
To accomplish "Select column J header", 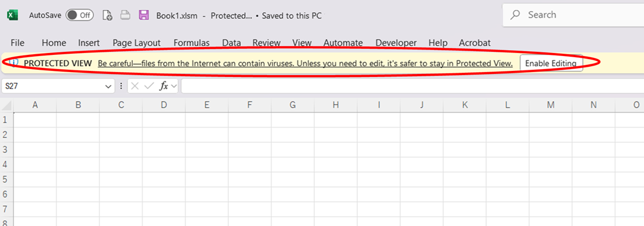I will click(x=422, y=105).
